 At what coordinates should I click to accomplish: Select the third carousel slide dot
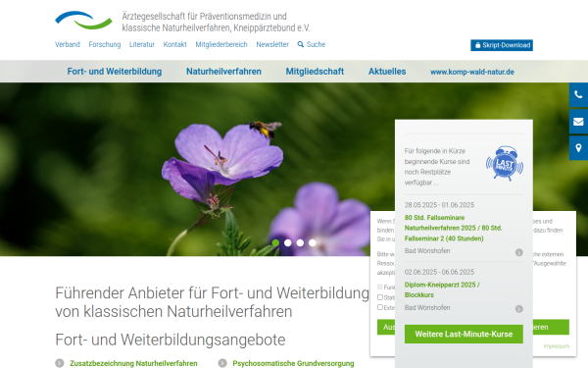click(300, 243)
